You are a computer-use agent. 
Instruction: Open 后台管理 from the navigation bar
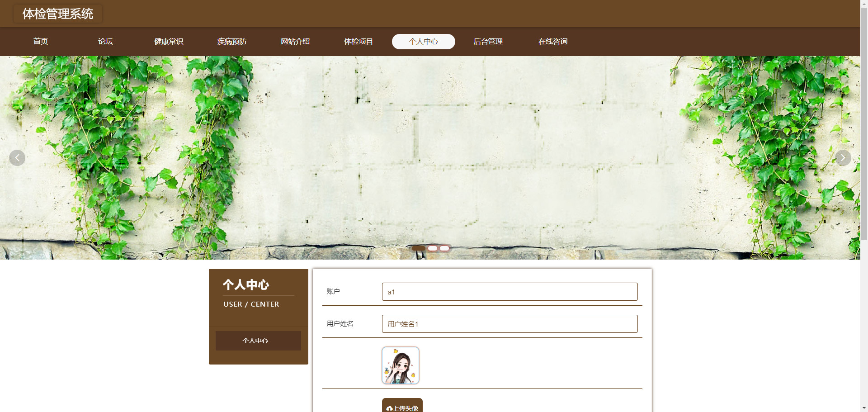click(x=488, y=42)
